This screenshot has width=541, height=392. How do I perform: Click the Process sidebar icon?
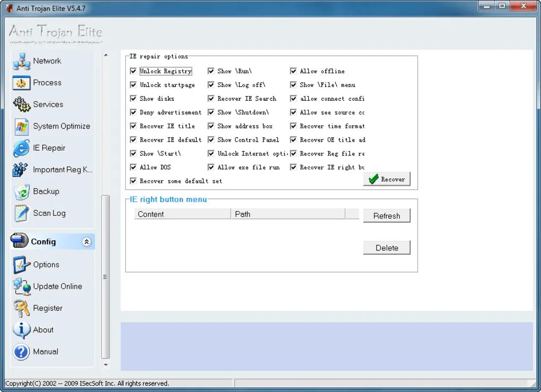[x=21, y=83]
